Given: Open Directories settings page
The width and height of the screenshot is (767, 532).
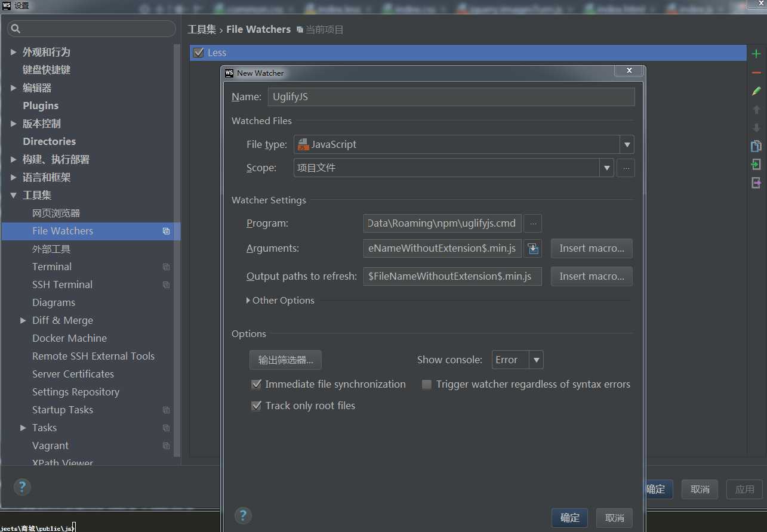Looking at the screenshot, I should tap(50, 142).
